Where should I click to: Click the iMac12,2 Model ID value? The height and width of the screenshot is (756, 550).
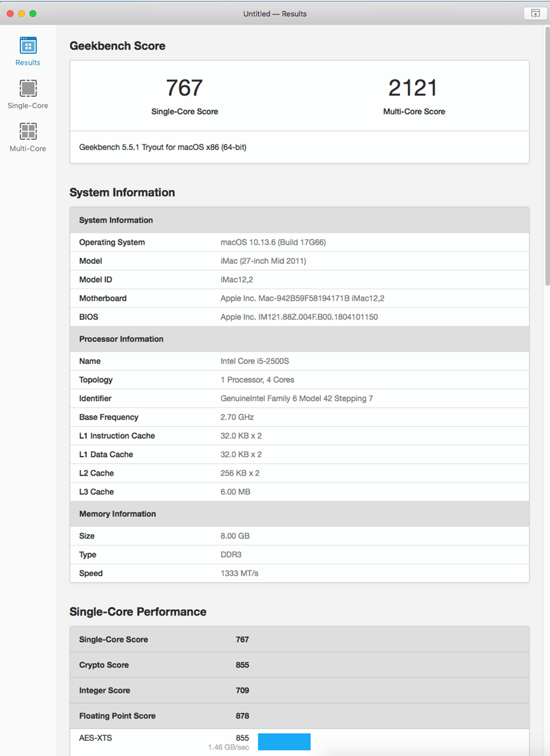pyautogui.click(x=237, y=280)
